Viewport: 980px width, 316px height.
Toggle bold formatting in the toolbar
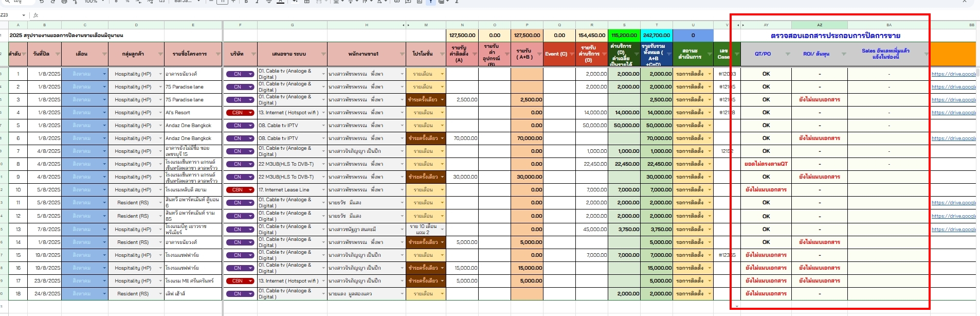pyautogui.click(x=246, y=2)
